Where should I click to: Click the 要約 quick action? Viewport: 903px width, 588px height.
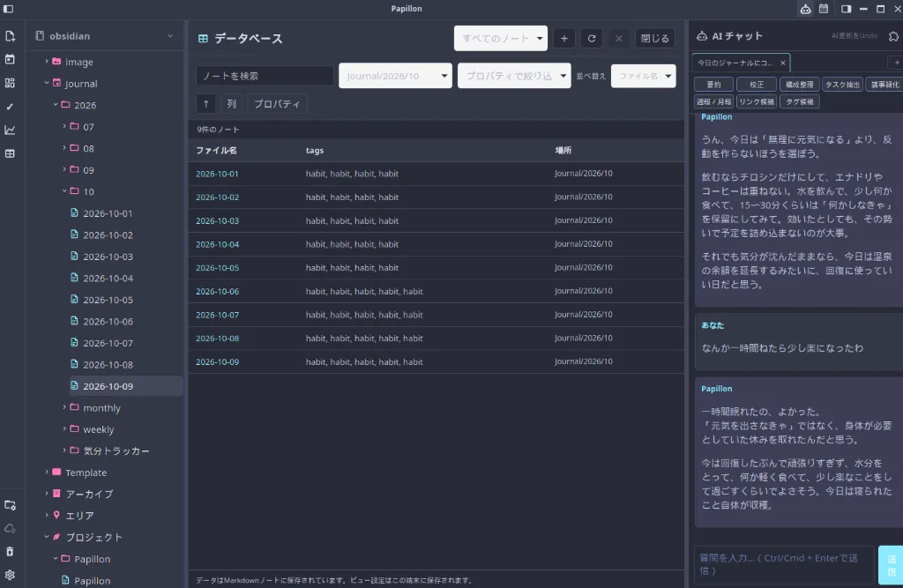pos(714,85)
